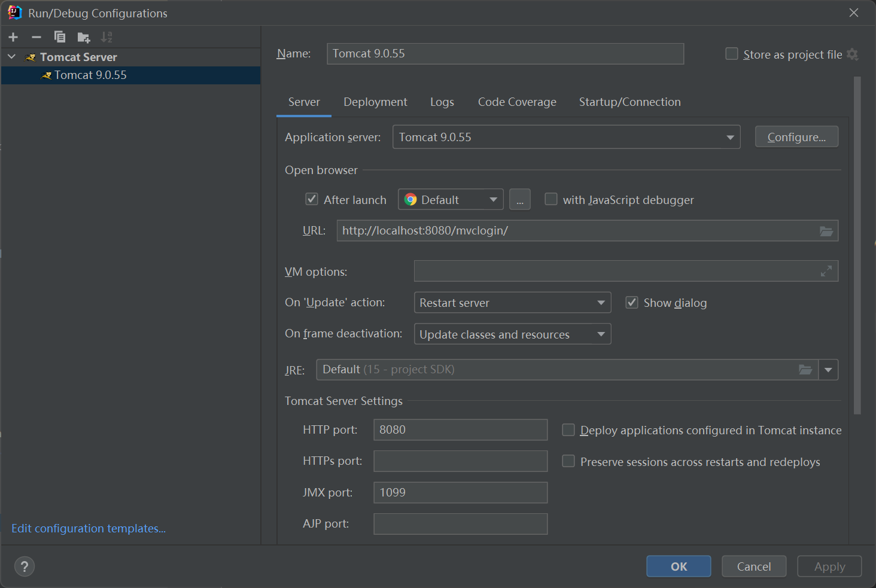Image resolution: width=876 pixels, height=588 pixels.
Task: Open the JRE dropdown arrow
Action: (828, 370)
